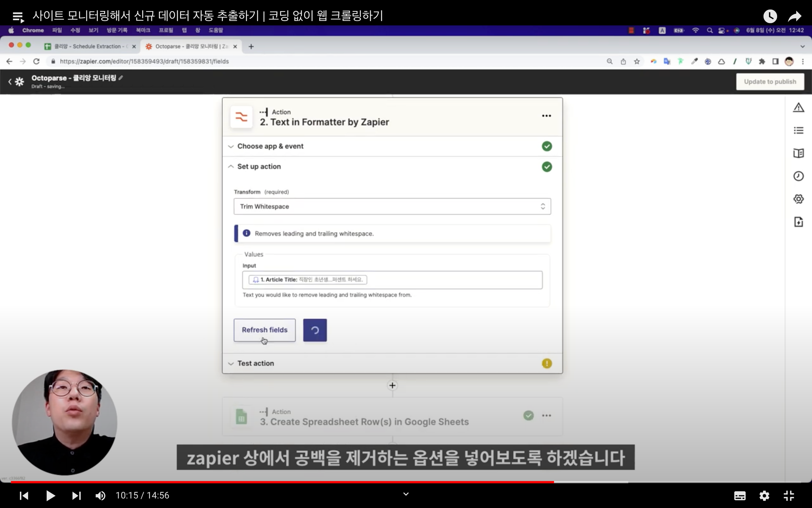Click Update to publish button

(770, 81)
